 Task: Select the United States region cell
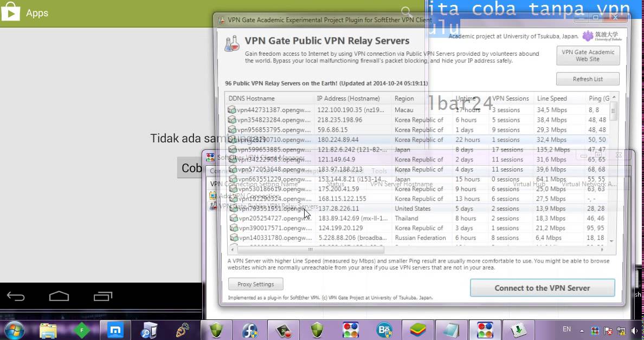413,208
